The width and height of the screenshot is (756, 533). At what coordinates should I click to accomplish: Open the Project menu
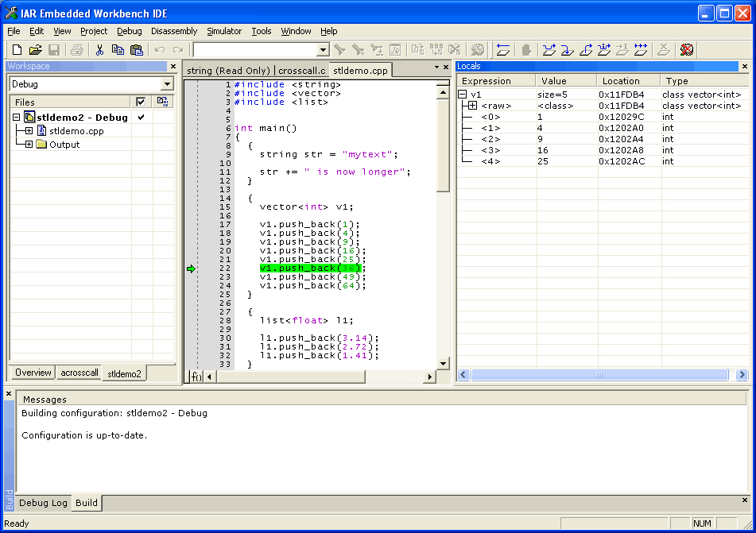(x=94, y=31)
